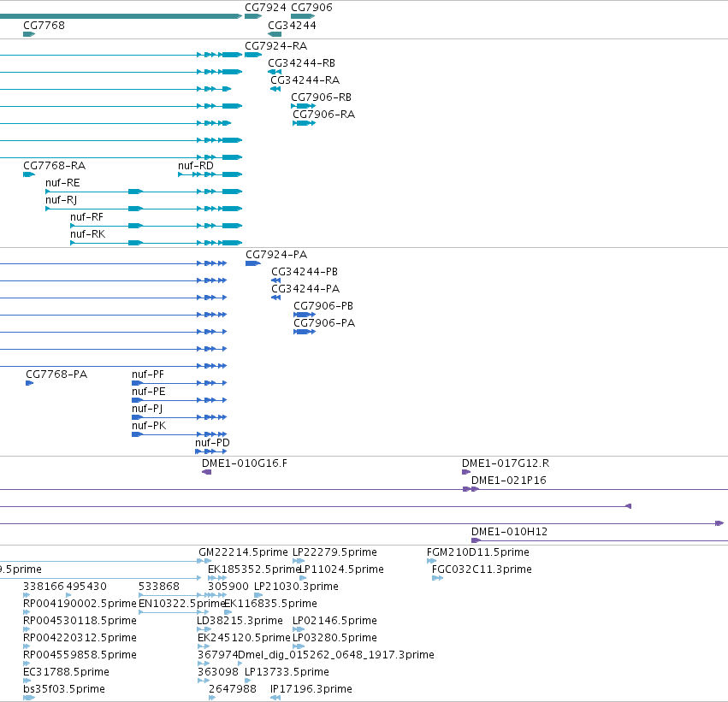Viewport: 728px width, 702px height.
Task: Click EST IP17196.3prime
Action: [x=311, y=690]
